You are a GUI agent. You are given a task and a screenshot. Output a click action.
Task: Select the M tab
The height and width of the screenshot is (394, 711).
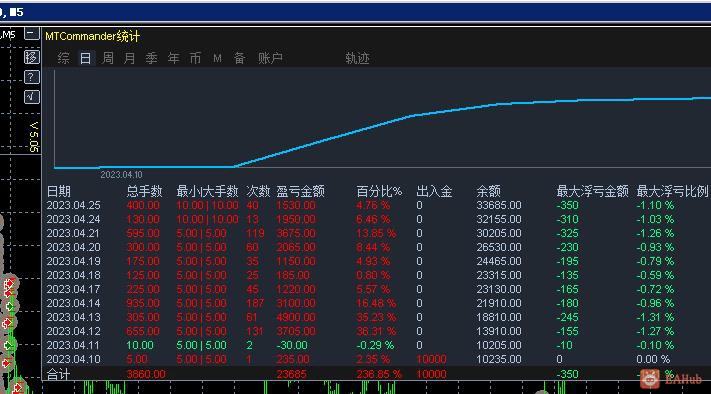[x=217, y=58]
